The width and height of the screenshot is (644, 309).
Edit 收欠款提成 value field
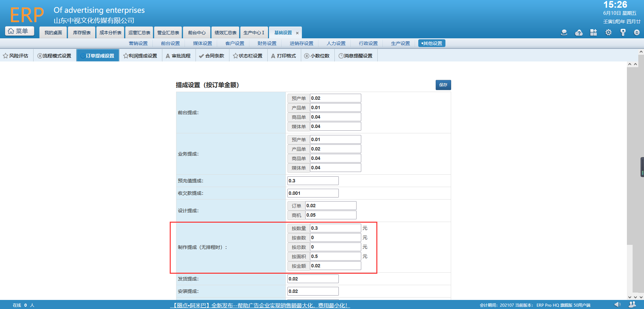[313, 193]
